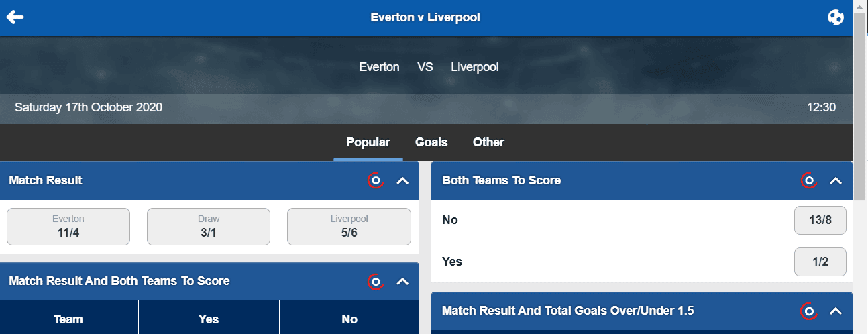Open the Other tab
The height and width of the screenshot is (334, 868).
click(488, 142)
